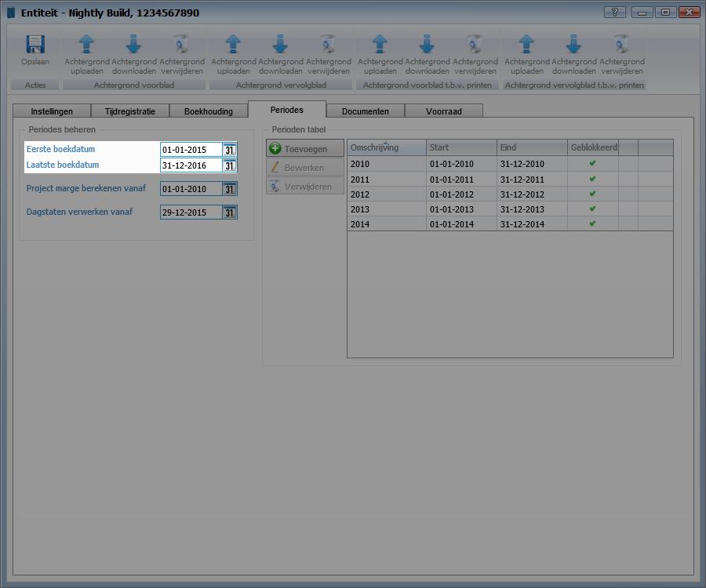Click the Opslaan save icon
706x588 pixels.
[x=35, y=45]
